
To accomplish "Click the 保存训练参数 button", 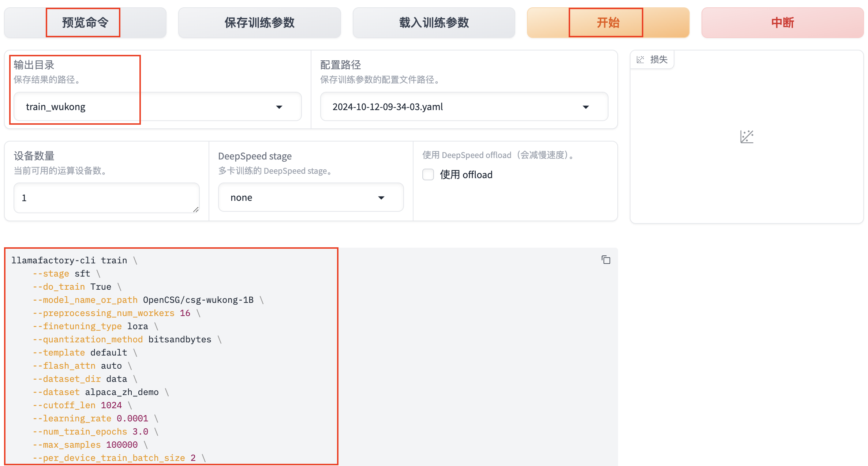I will point(259,23).
